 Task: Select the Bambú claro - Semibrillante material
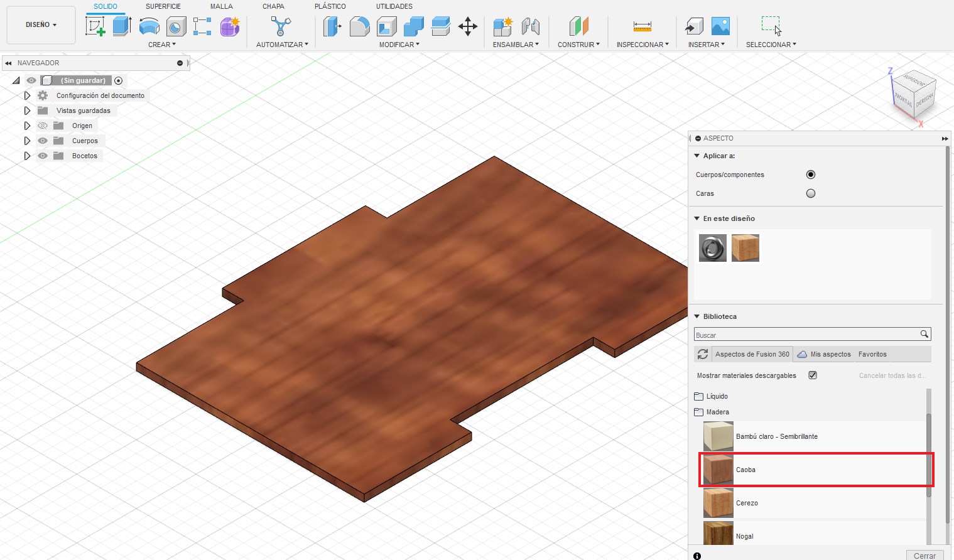tap(814, 436)
